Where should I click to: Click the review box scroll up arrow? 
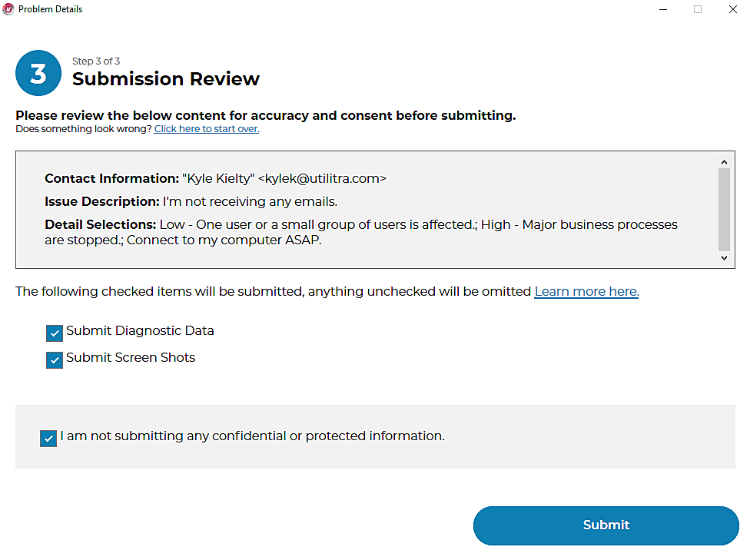coord(723,161)
